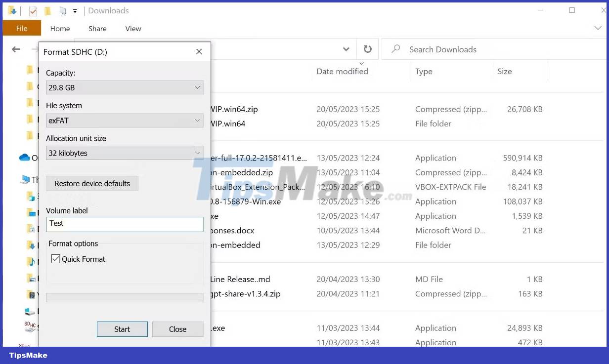
Task: Click Restore device defaults button
Action: click(92, 184)
